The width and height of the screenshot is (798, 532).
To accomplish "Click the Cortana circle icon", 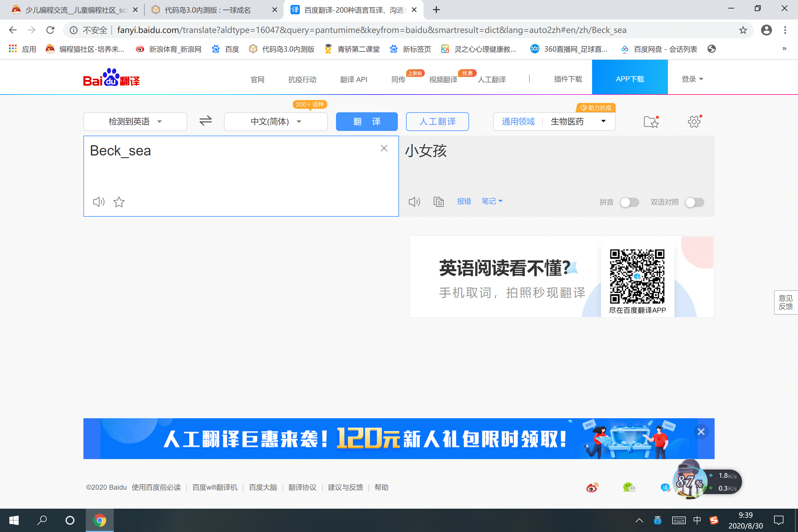I will pos(70,520).
